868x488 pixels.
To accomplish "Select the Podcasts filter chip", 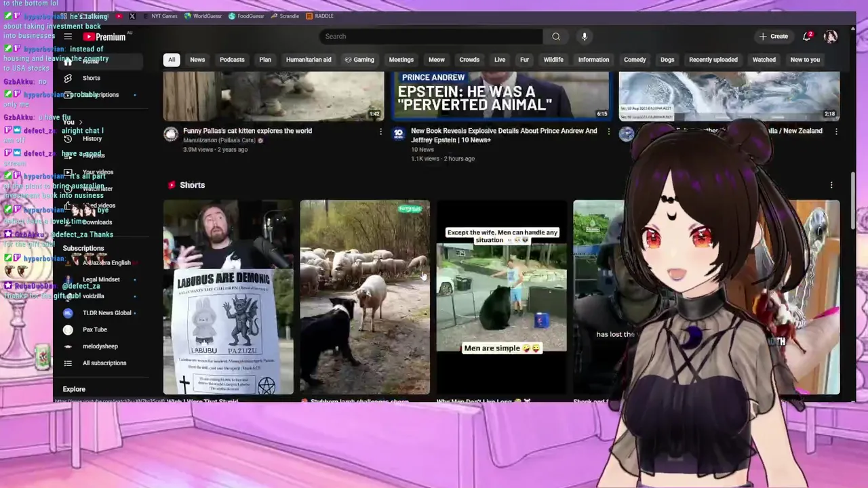I will click(x=232, y=60).
